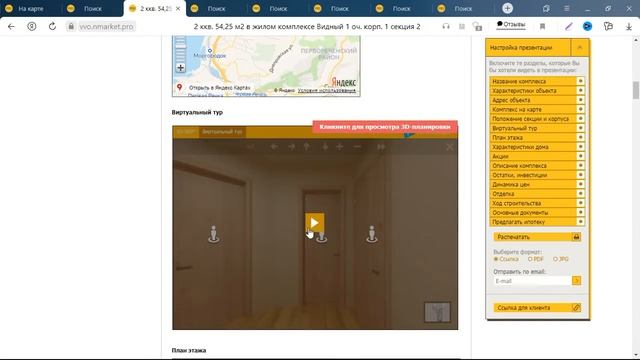Image resolution: width=640 pixels, height=360 pixels.
Task: Select the PDF format radio
Action: (x=530, y=259)
